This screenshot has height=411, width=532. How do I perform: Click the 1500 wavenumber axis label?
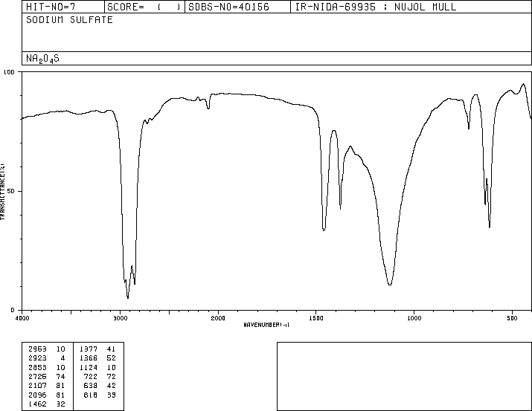pyautogui.click(x=316, y=318)
